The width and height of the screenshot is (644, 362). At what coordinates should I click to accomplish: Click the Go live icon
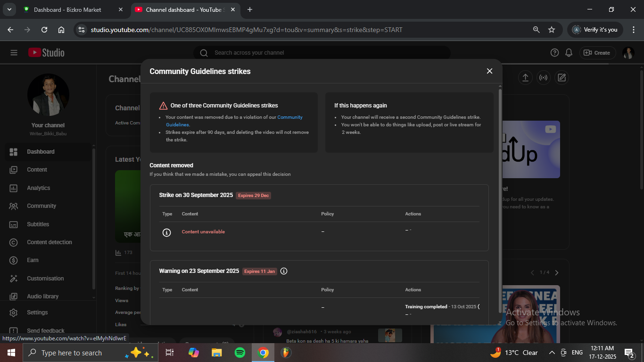click(543, 78)
